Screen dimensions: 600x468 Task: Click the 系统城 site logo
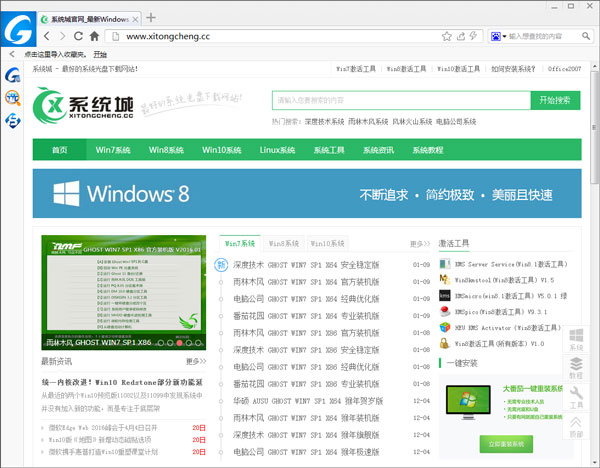point(83,105)
